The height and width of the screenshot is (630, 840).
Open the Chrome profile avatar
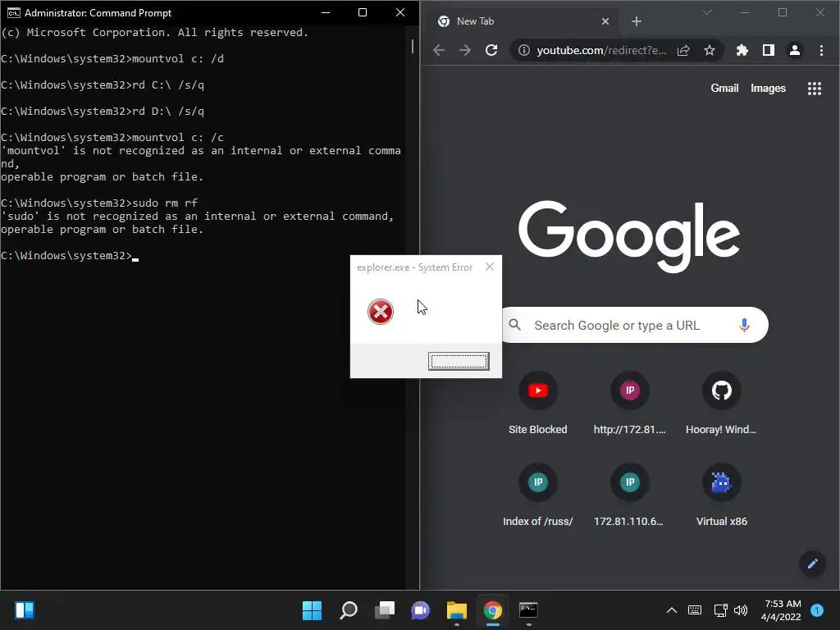point(794,50)
